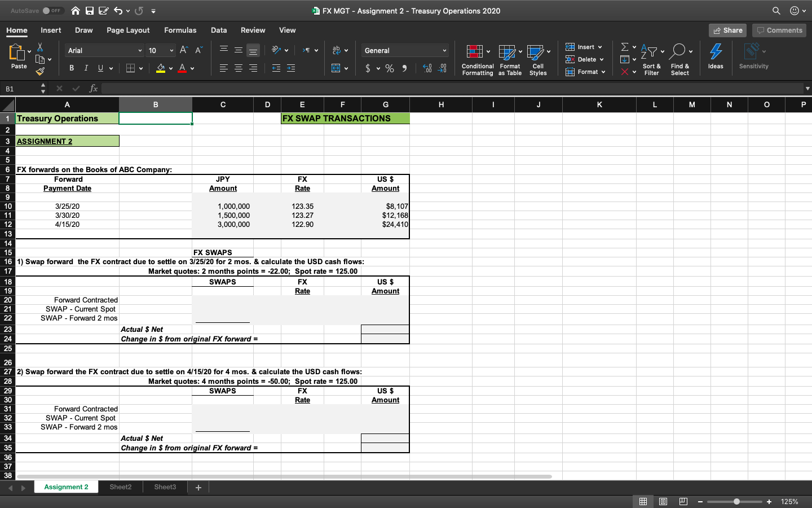Toggle bold formatting
The height and width of the screenshot is (508, 812).
click(71, 68)
